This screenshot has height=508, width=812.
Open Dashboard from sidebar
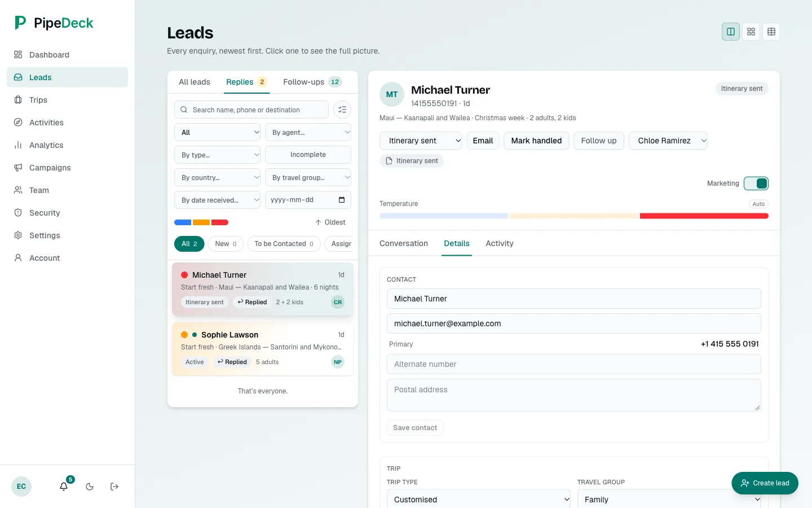(67, 55)
